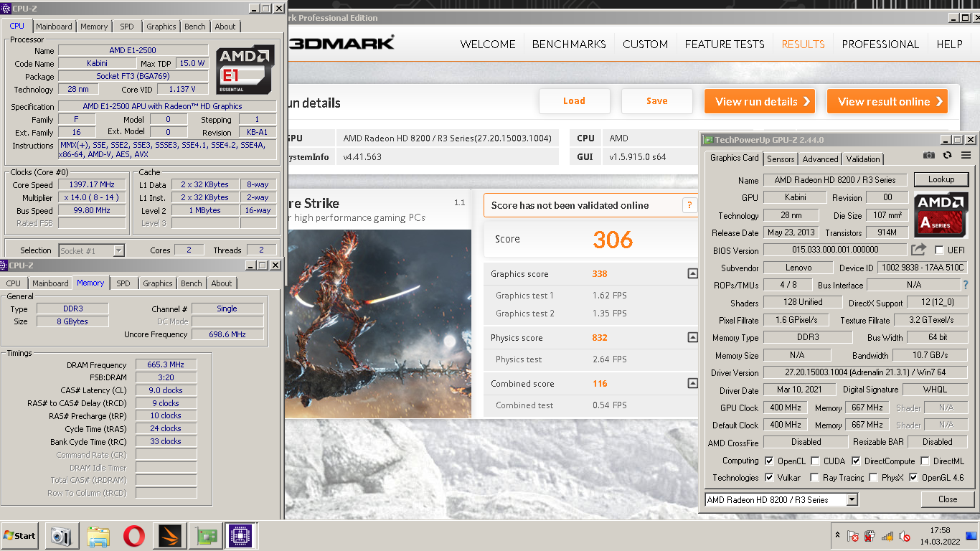Click the network signal tray icon
Image resolution: width=980 pixels, height=551 pixels.
pos(887,536)
